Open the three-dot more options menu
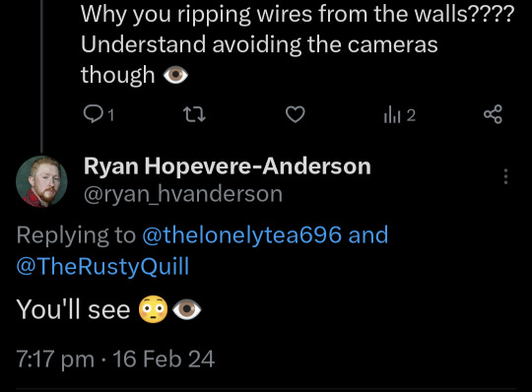Viewport: 532px width, 392px height. (x=505, y=176)
